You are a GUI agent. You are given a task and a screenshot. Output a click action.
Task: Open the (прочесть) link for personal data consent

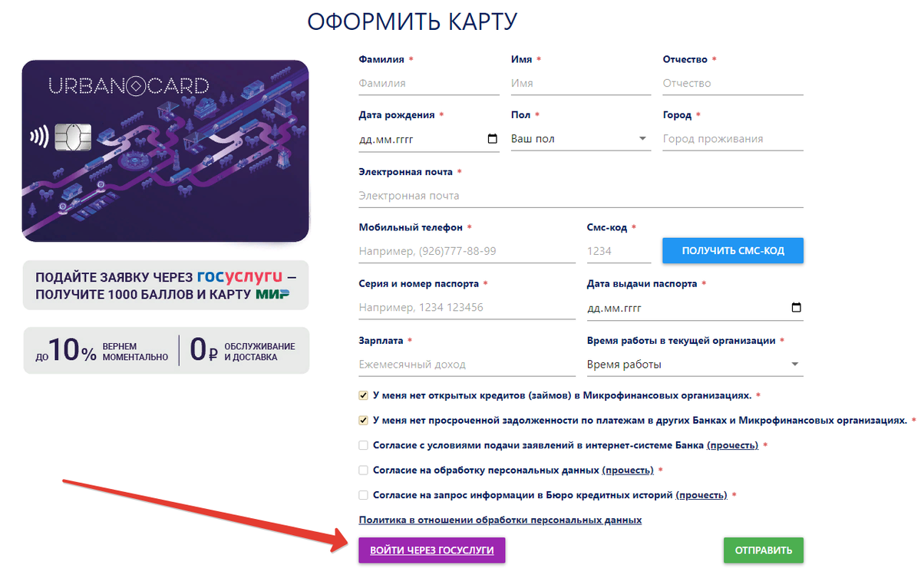[x=628, y=470]
